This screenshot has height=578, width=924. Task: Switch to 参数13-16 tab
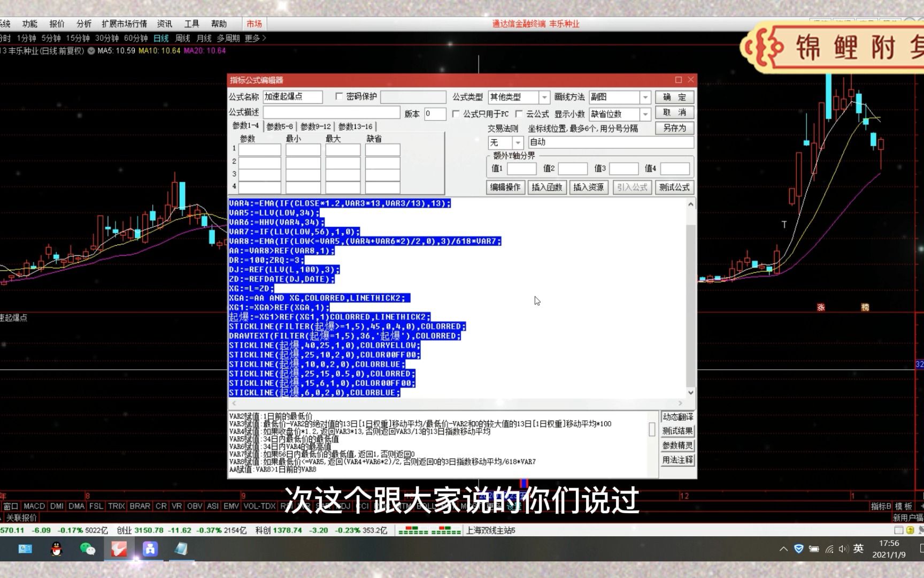pyautogui.click(x=356, y=127)
